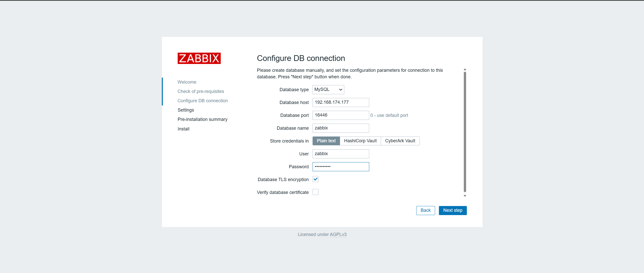Select HashiCorp Vault credentials storage
The image size is (644, 273).
[x=360, y=141]
